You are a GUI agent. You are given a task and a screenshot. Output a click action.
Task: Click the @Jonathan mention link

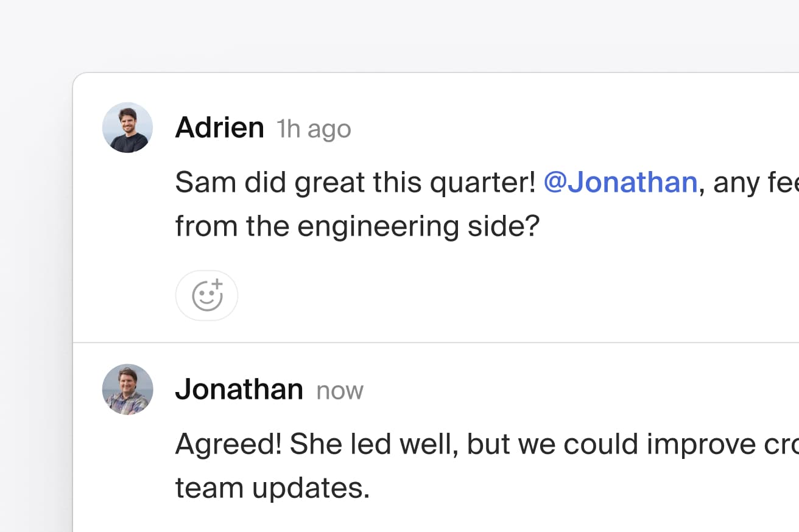tap(620, 183)
